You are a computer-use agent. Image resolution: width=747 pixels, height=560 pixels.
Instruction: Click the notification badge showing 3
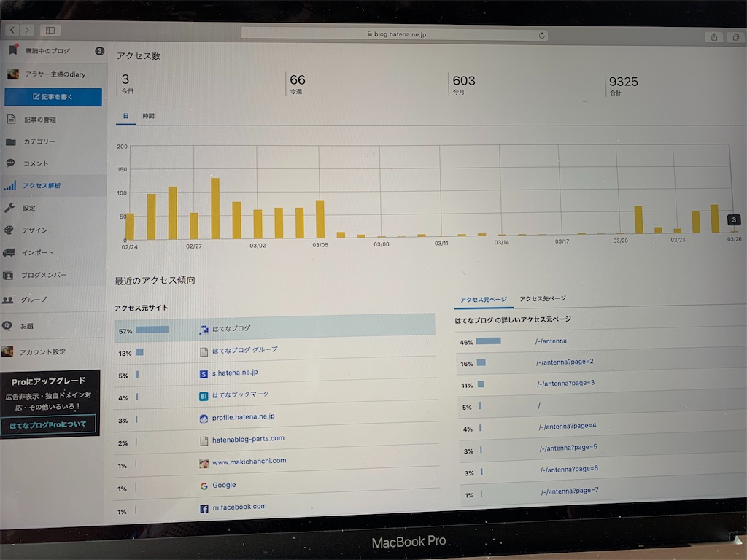(x=99, y=51)
